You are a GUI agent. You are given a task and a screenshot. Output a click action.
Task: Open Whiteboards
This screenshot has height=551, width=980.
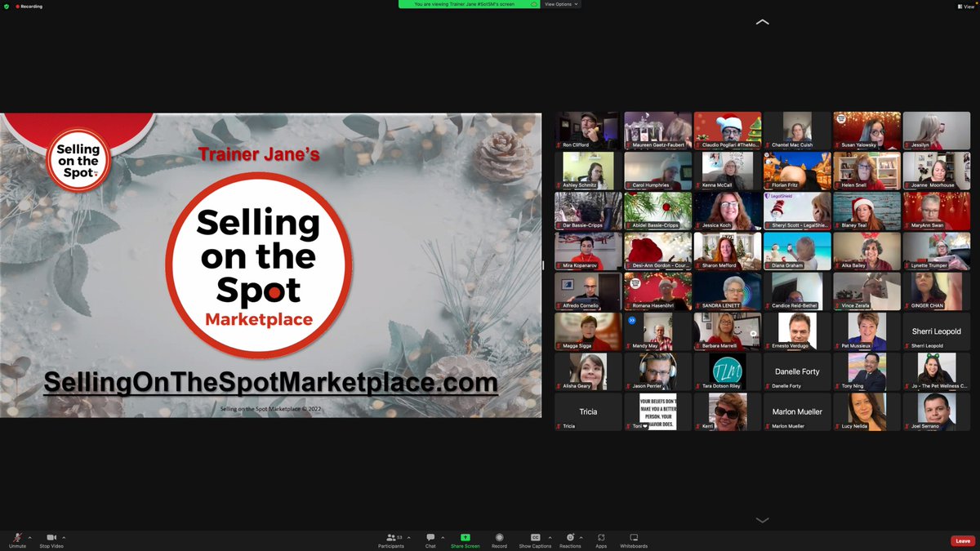click(634, 540)
